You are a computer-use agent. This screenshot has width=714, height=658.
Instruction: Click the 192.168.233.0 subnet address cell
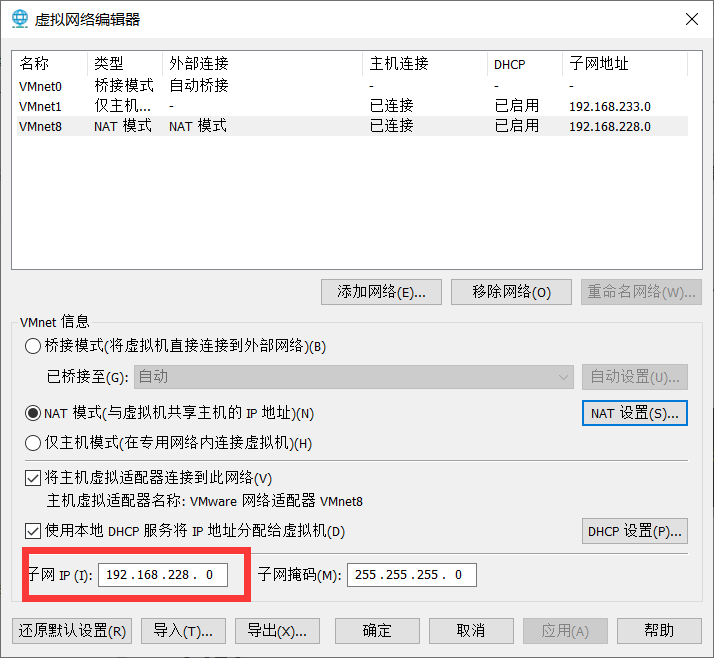[x=610, y=106]
